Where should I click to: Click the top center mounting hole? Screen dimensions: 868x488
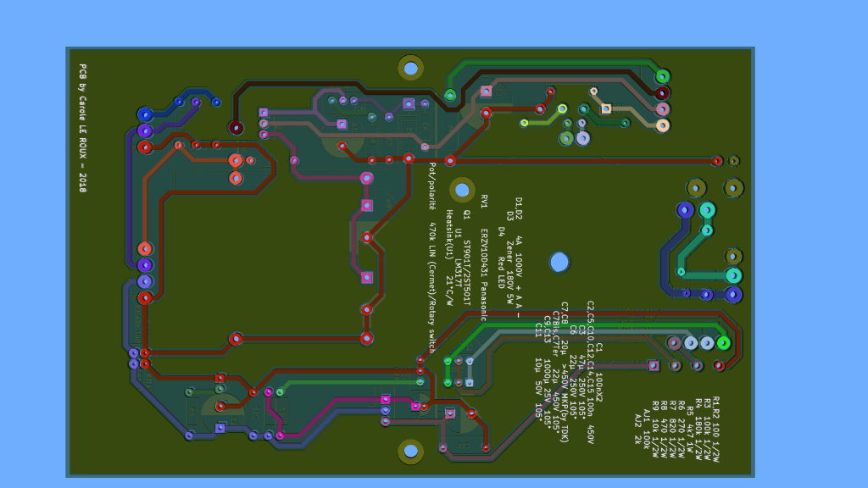click(x=410, y=68)
